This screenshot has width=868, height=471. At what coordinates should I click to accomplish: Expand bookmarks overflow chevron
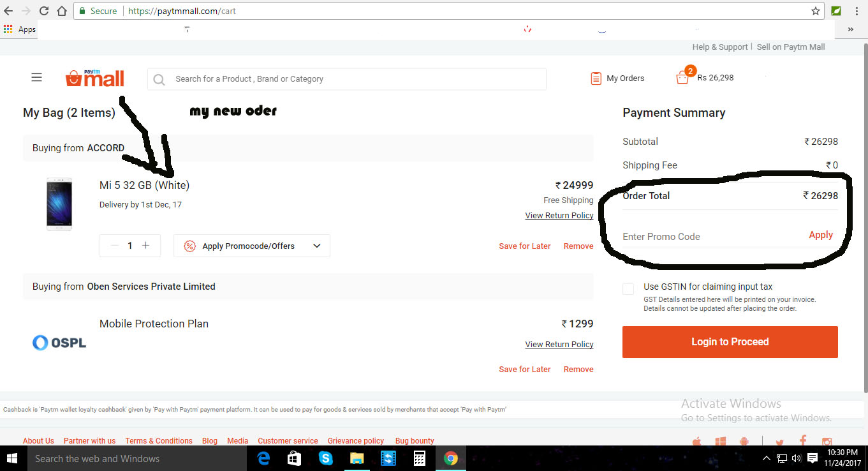(850, 29)
